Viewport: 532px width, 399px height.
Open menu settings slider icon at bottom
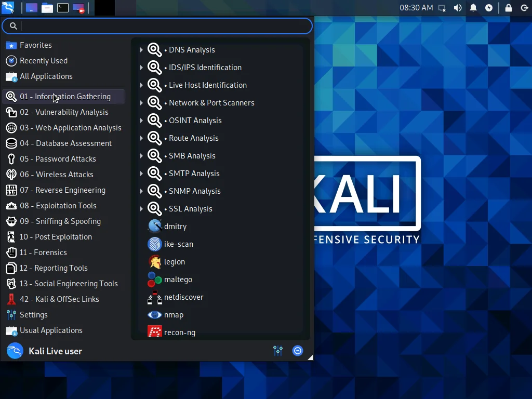(x=278, y=351)
